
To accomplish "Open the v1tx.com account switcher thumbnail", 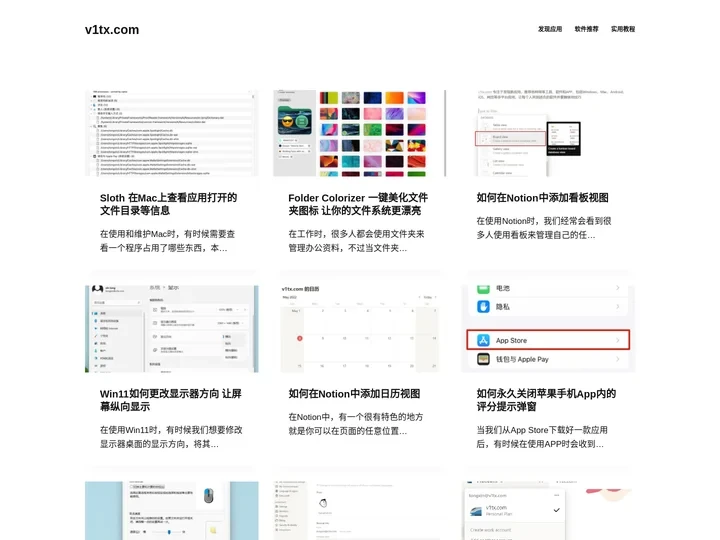I will tap(548, 511).
